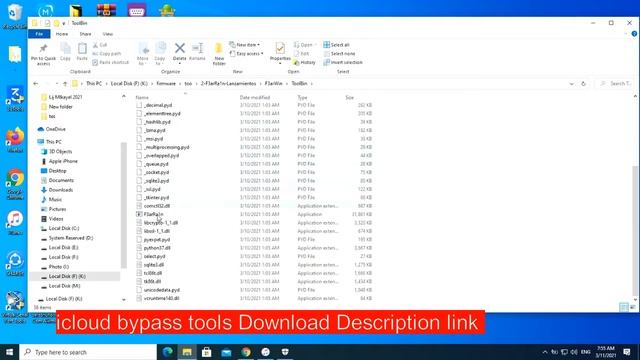Click Pin to Quick access icon

(43, 49)
